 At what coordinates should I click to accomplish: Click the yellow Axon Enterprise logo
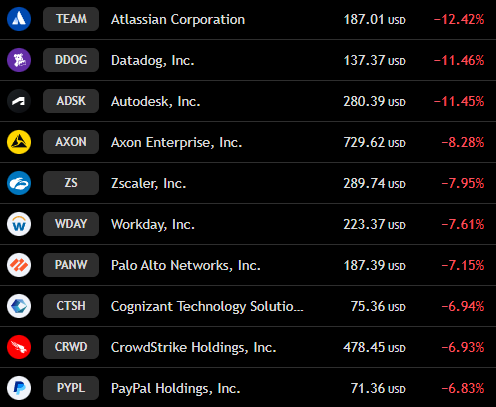pyautogui.click(x=19, y=142)
